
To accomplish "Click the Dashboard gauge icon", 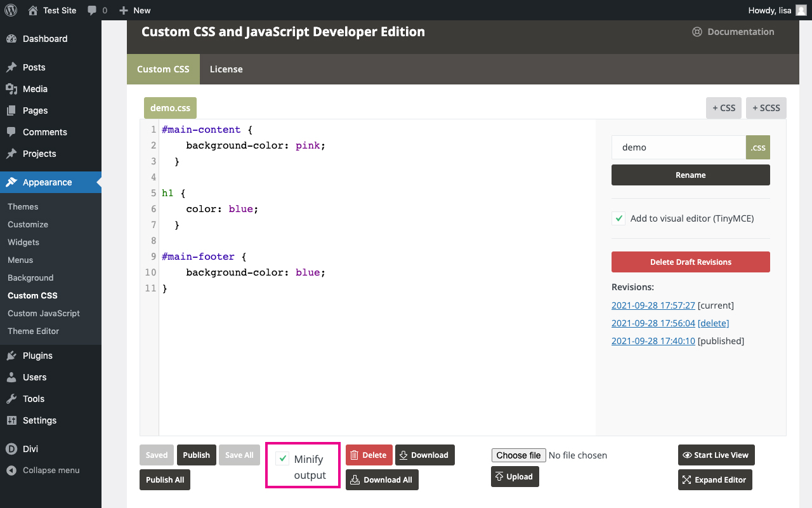I will pos(11,39).
